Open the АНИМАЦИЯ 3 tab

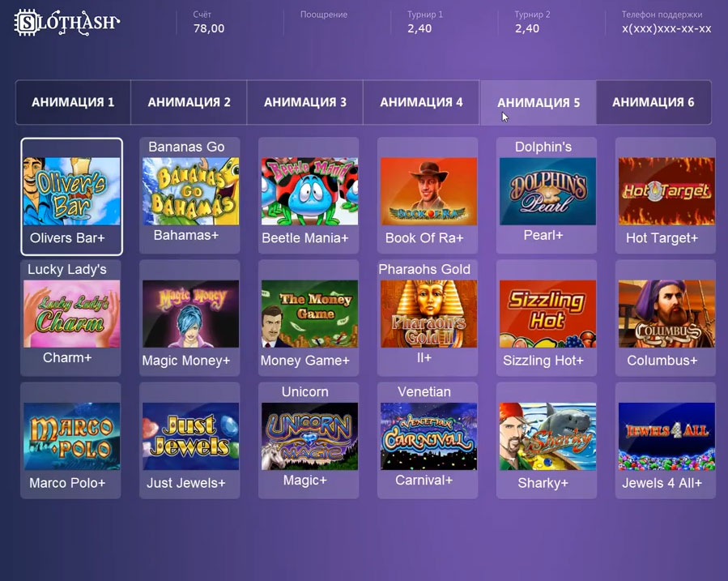point(305,102)
